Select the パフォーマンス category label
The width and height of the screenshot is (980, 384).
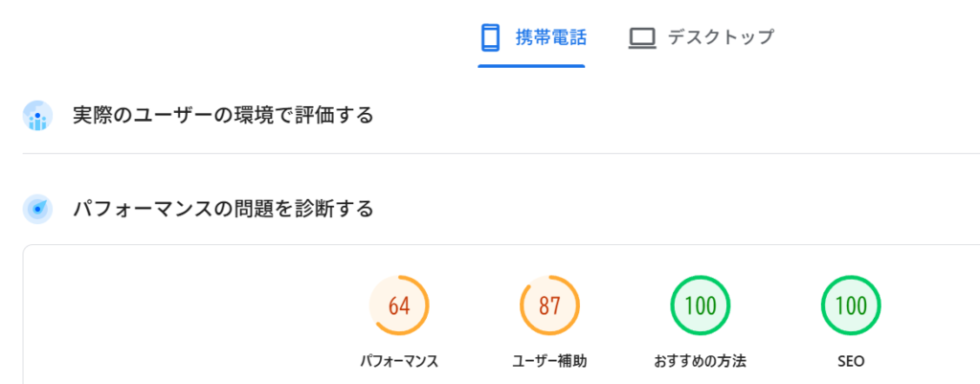(399, 361)
